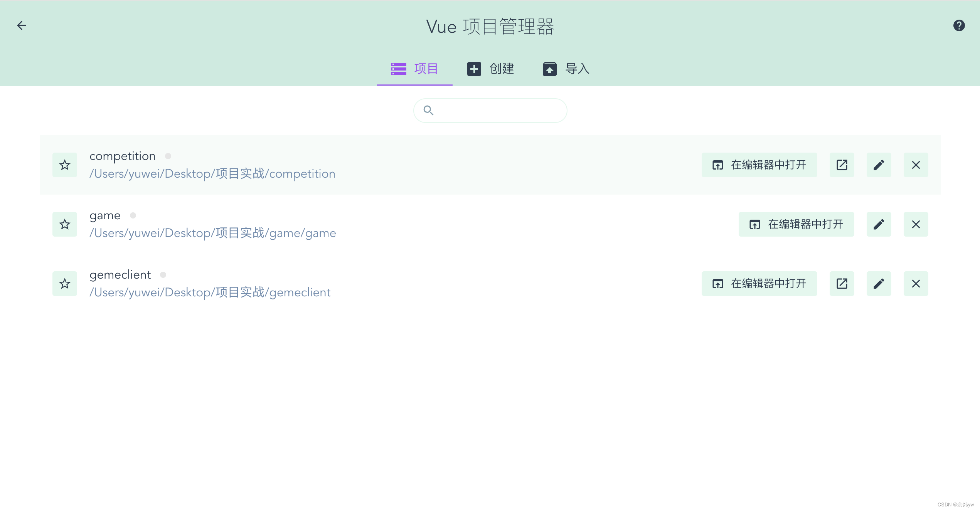
Task: Open competition in editor (在编辑器中打开)
Action: coord(759,165)
